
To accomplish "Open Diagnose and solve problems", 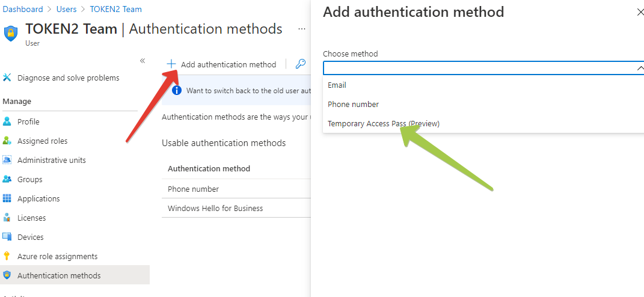I will pos(68,78).
